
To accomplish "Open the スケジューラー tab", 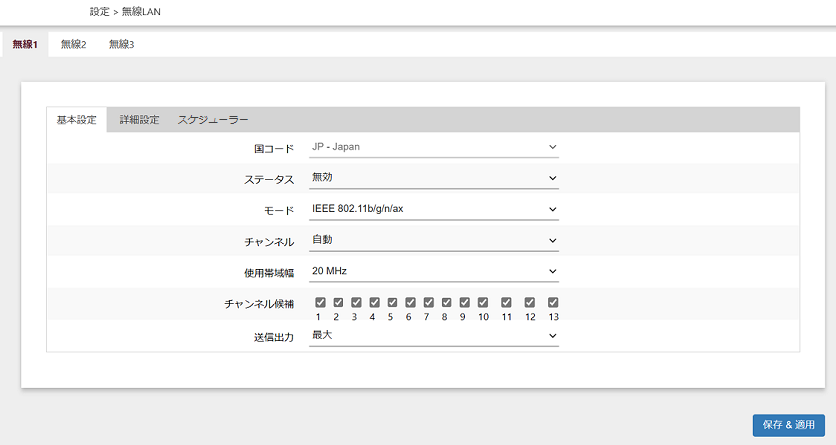I will (x=213, y=120).
